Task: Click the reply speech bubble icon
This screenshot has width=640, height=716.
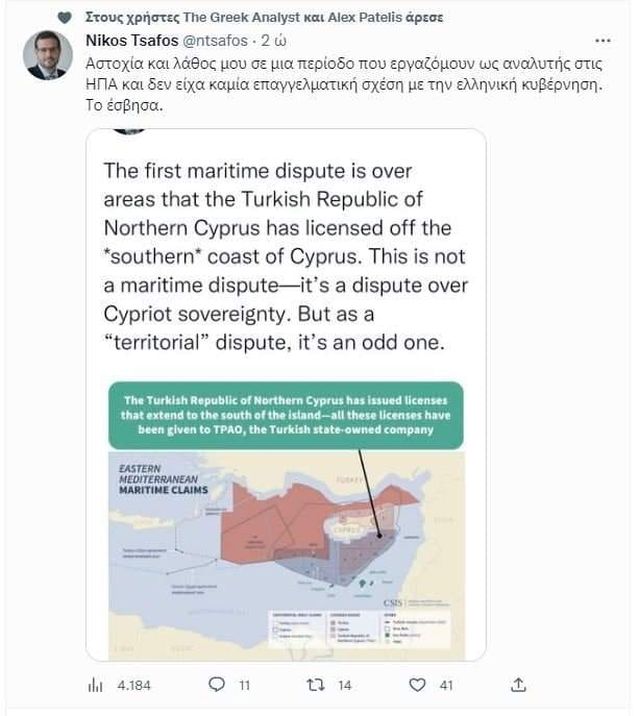Action: coord(214,685)
